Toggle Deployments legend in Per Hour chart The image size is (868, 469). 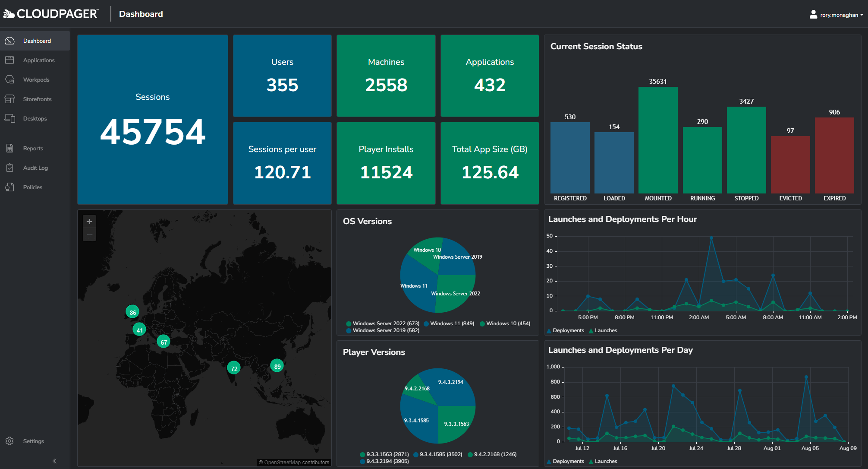coord(565,330)
